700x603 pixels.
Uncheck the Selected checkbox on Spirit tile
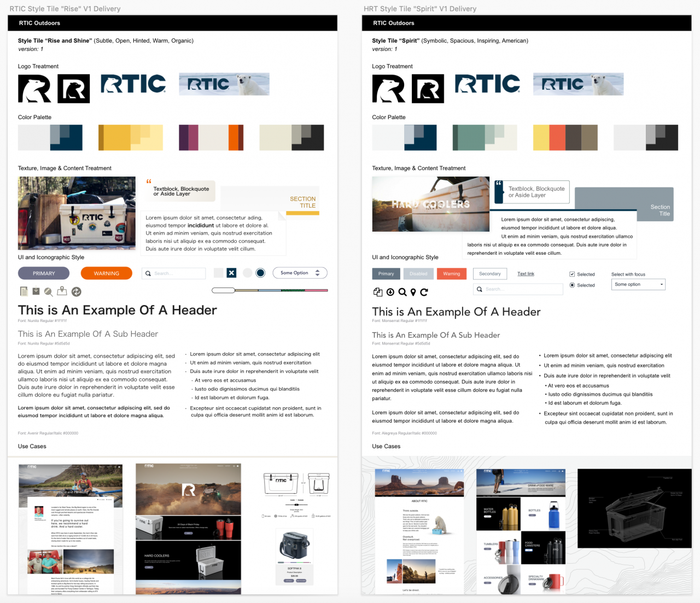tap(571, 274)
